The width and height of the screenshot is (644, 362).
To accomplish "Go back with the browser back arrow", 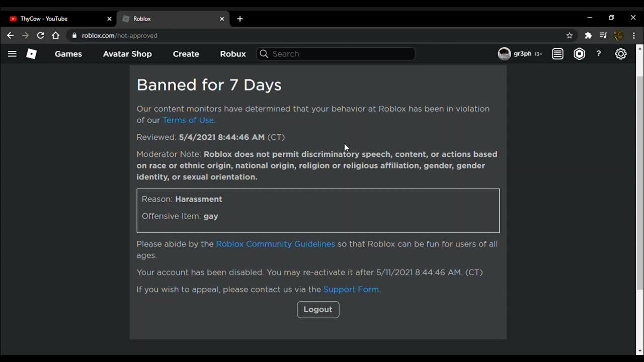I will point(10,35).
